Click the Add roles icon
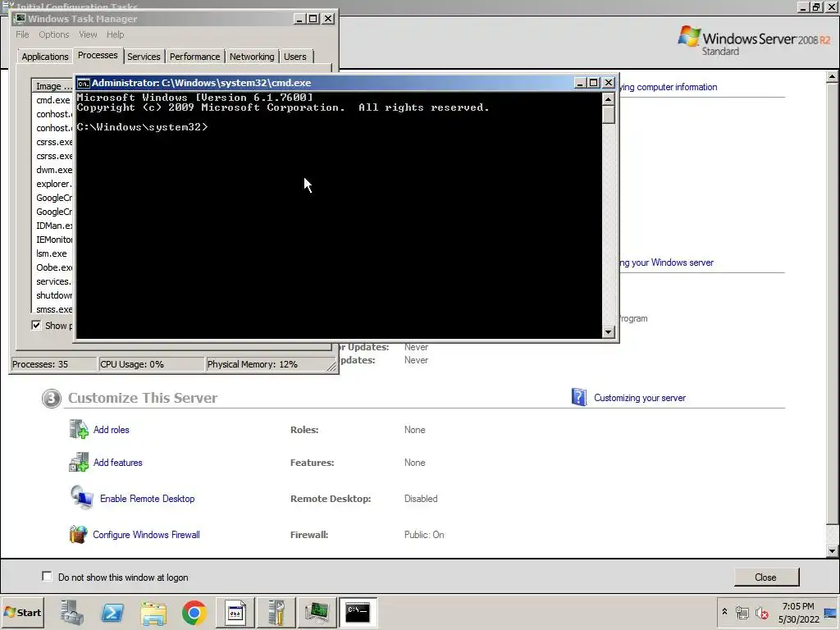This screenshot has height=630, width=840. click(79, 429)
